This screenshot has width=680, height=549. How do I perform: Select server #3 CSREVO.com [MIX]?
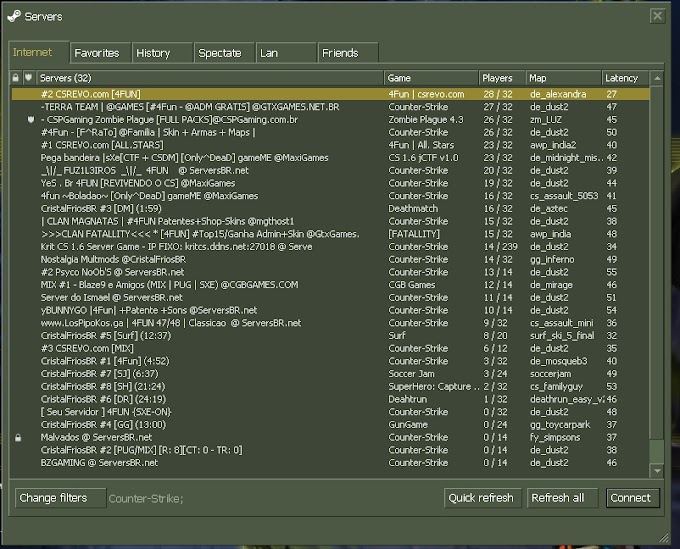pos(330,348)
